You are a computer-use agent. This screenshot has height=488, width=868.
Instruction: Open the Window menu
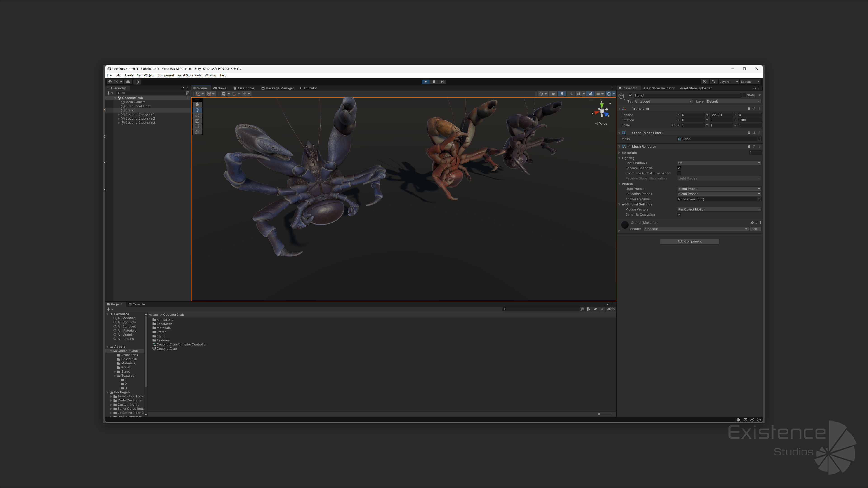tap(210, 75)
